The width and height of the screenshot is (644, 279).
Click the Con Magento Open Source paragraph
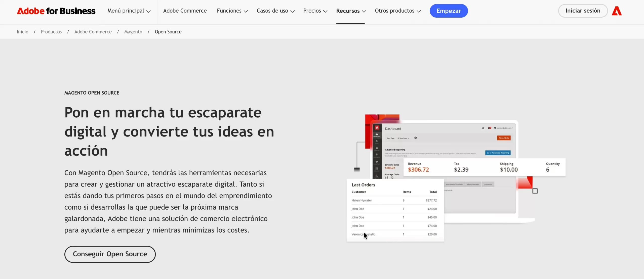168,201
